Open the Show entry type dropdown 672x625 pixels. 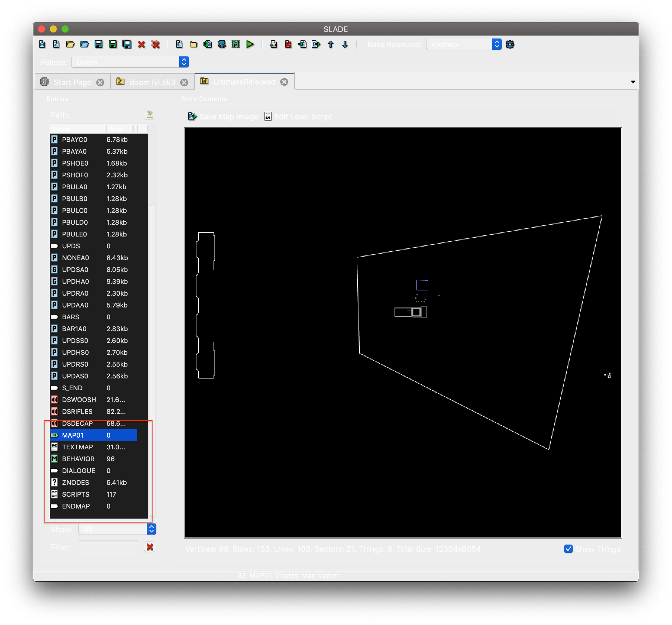pyautogui.click(x=117, y=529)
